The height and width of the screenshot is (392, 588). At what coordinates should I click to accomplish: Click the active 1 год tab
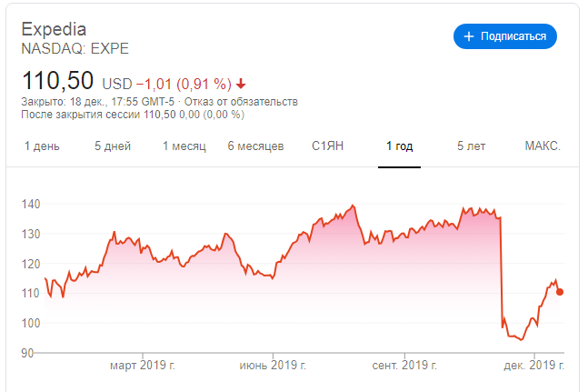399,146
